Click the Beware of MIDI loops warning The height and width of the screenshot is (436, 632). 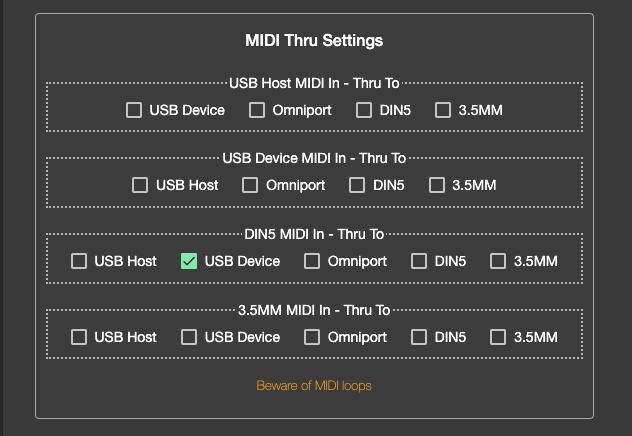coord(314,385)
